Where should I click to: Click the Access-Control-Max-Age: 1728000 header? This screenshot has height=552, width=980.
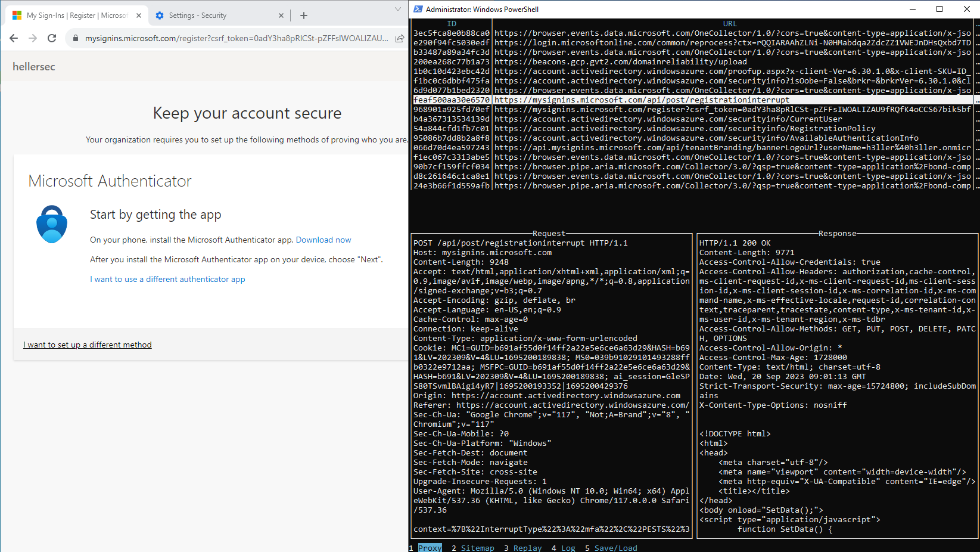point(773,358)
